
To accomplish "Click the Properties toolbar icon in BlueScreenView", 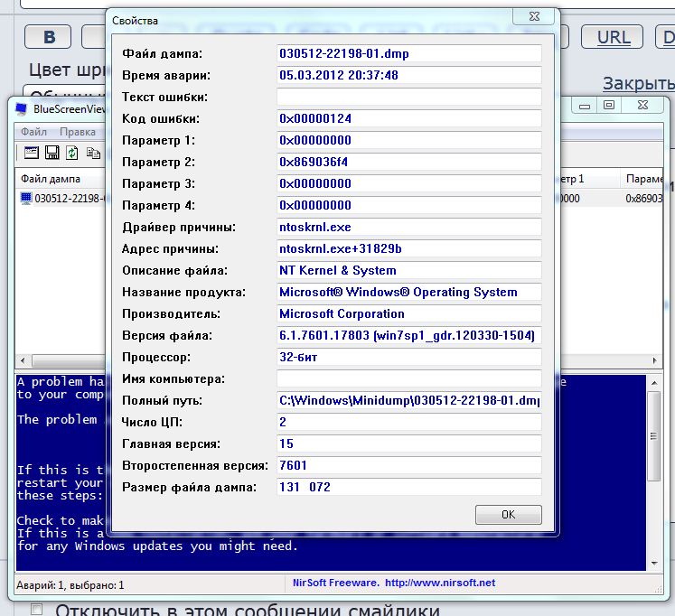I will point(31,153).
